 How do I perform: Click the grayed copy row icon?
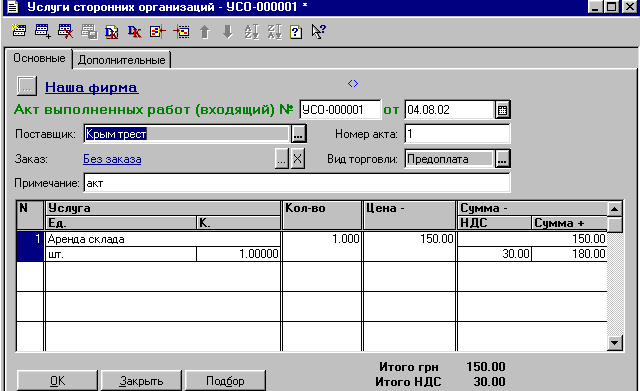click(x=89, y=31)
